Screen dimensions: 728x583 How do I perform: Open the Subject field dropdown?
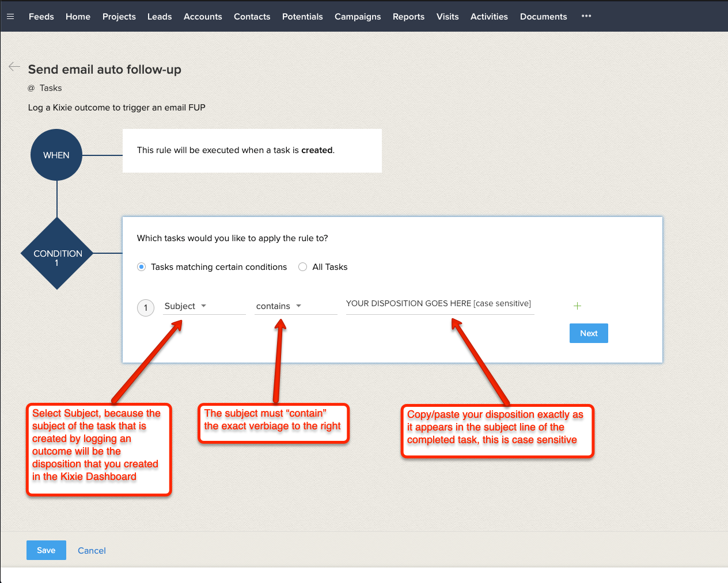204,306
